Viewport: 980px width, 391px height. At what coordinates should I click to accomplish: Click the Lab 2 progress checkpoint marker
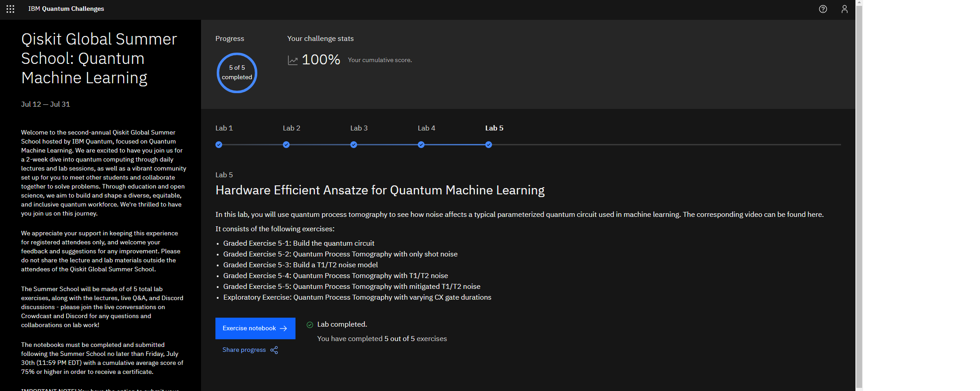coord(286,145)
